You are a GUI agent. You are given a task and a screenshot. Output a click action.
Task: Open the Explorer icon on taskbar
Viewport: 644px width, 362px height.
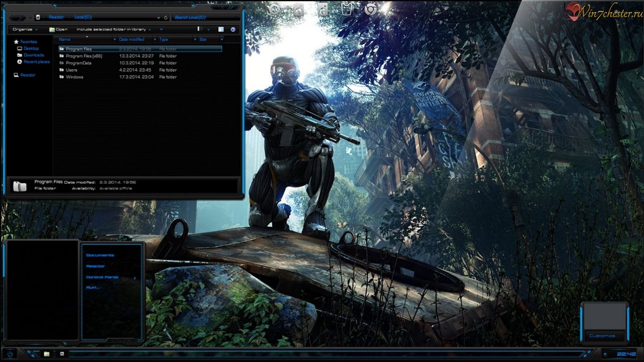[x=46, y=354]
